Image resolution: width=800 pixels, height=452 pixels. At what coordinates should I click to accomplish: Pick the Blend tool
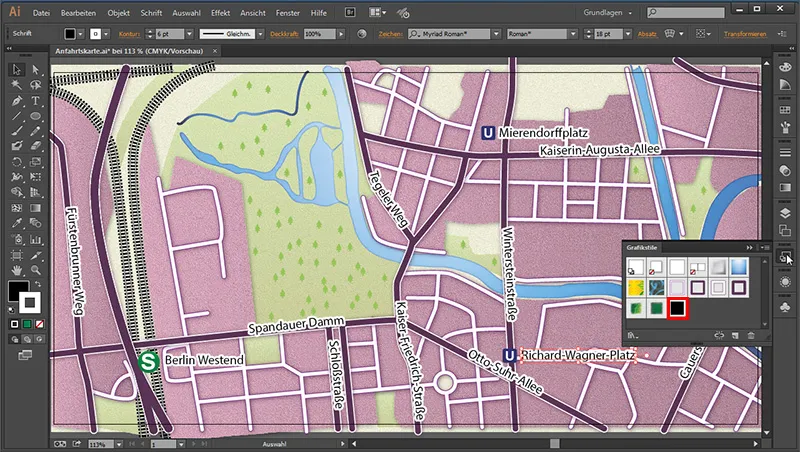(35, 223)
